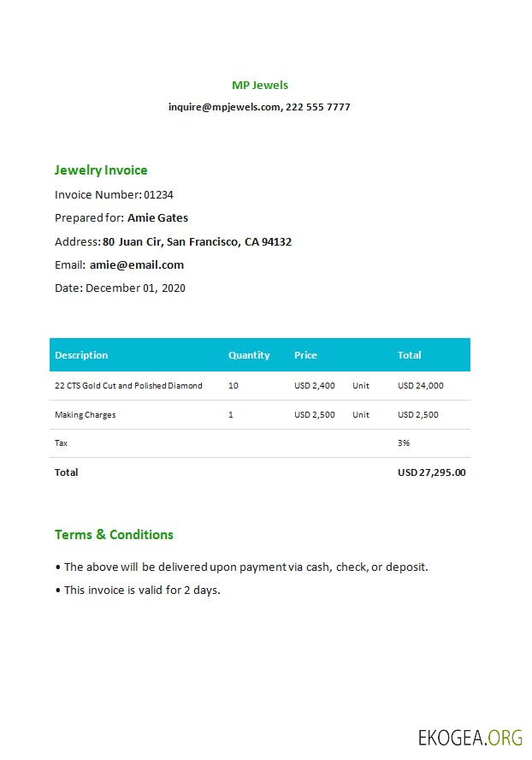Click the 3% tax value
This screenshot has height=760, width=532.
404,443
